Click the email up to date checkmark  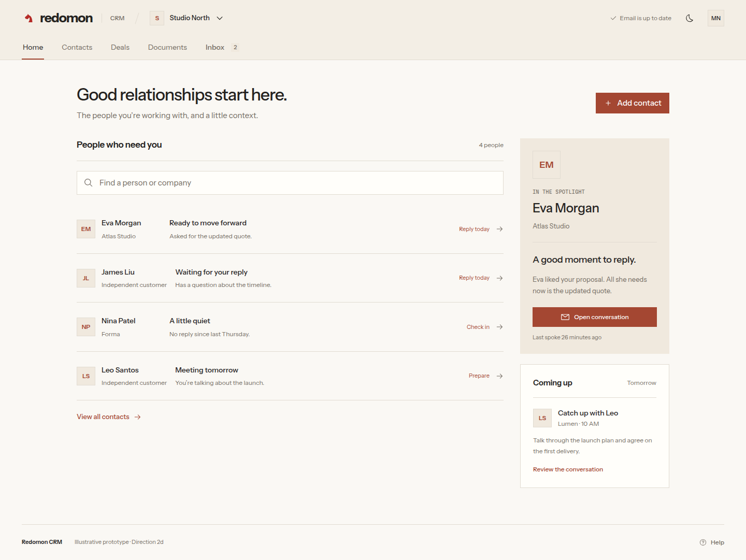(613, 18)
